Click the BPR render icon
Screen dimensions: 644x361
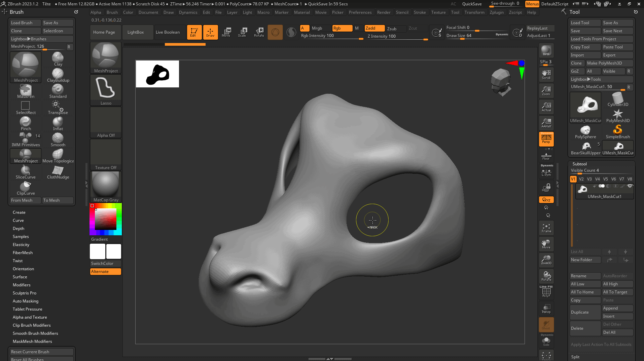[546, 50]
